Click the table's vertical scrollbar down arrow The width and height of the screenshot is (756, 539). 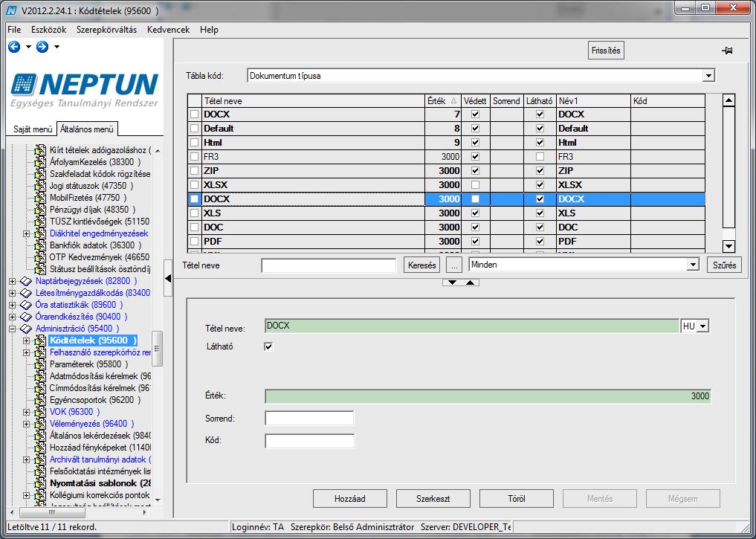click(x=728, y=246)
